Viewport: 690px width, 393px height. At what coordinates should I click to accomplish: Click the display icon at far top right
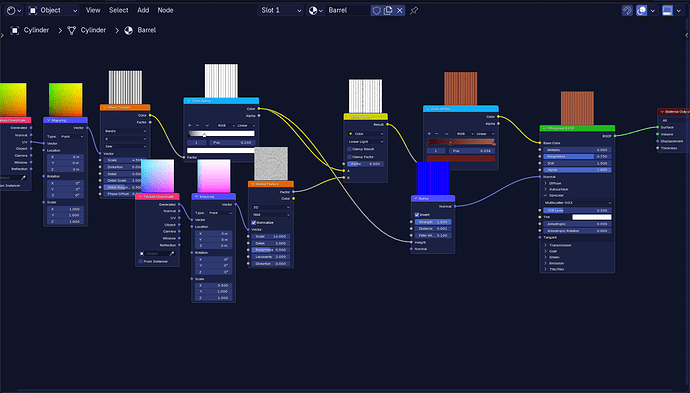pos(668,10)
